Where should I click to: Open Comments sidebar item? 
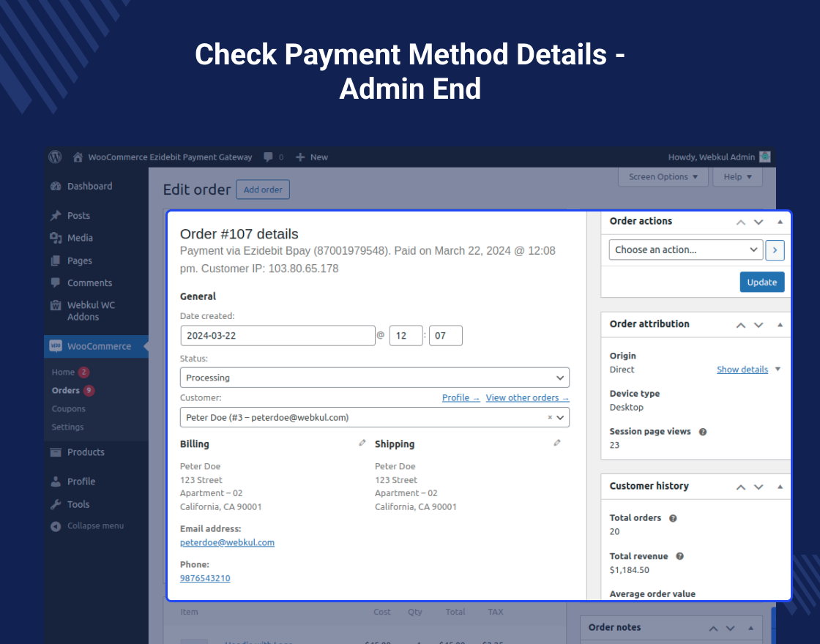click(x=89, y=282)
